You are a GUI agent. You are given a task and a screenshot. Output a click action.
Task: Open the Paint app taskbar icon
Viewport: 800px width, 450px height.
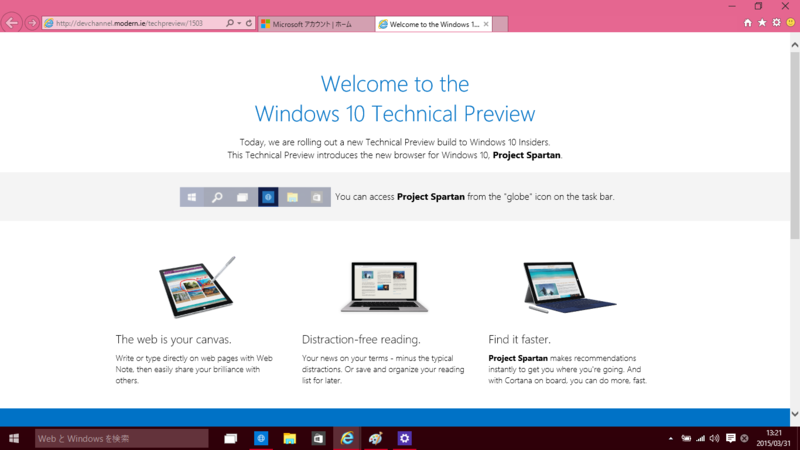coord(376,438)
